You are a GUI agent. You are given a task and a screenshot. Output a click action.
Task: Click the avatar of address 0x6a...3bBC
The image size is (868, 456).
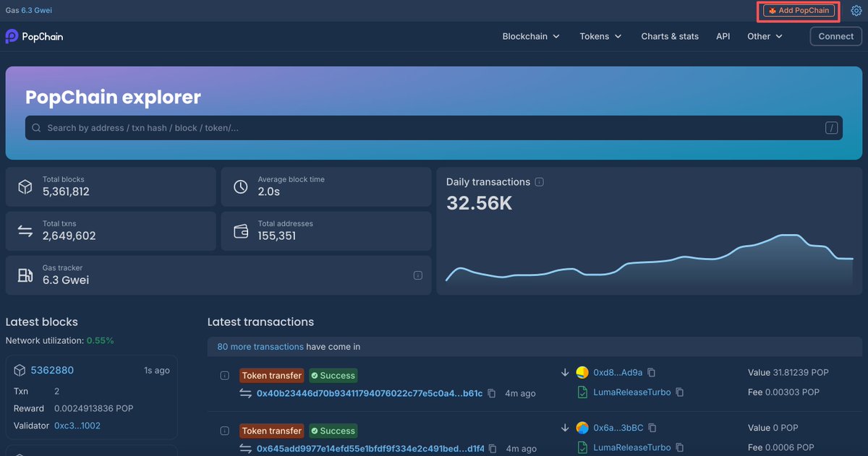coord(582,428)
